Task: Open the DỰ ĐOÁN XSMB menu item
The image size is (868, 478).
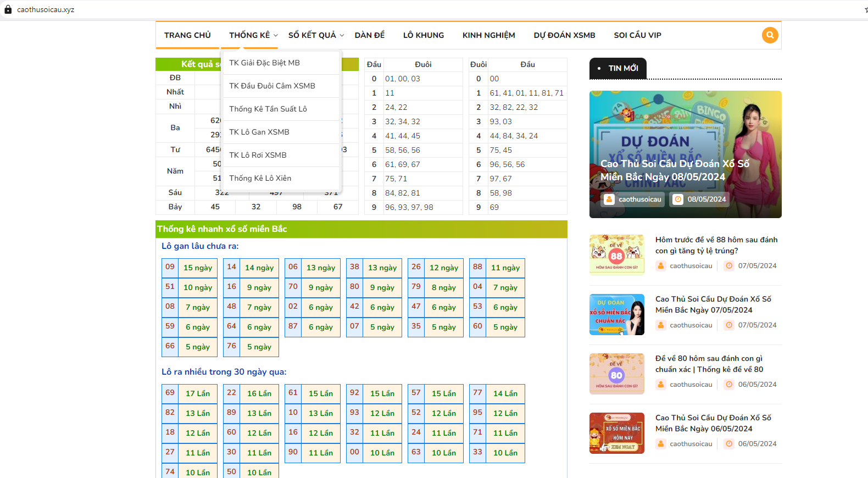Action: click(x=565, y=35)
